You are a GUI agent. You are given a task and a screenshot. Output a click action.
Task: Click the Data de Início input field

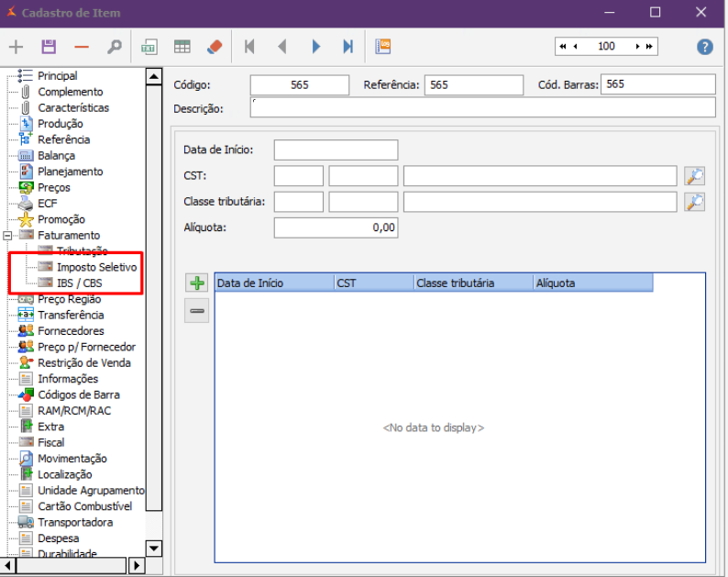click(336, 150)
